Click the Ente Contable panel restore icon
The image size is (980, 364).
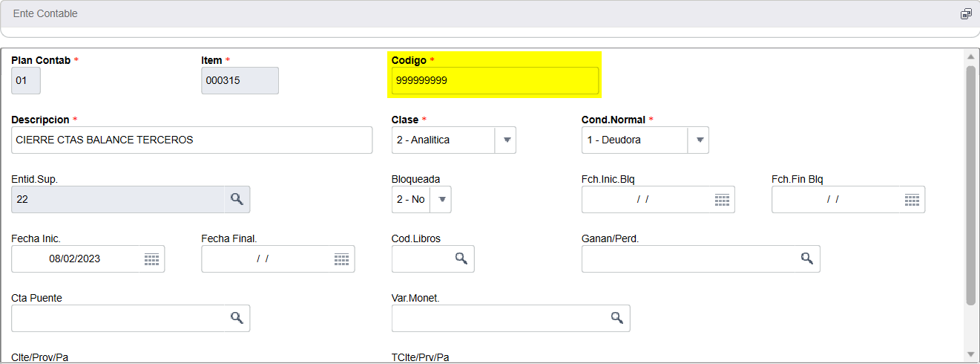pyautogui.click(x=966, y=14)
